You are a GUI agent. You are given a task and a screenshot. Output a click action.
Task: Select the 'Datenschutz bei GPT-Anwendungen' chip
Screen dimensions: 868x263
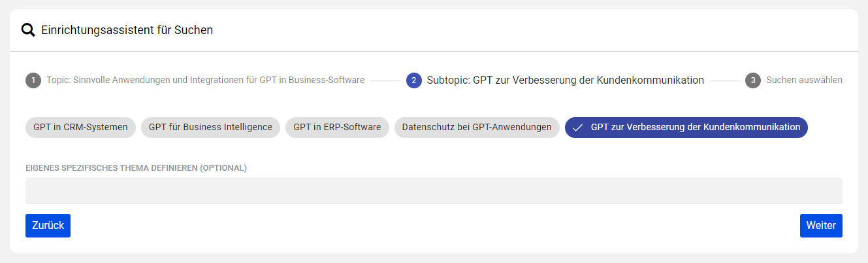(x=477, y=128)
